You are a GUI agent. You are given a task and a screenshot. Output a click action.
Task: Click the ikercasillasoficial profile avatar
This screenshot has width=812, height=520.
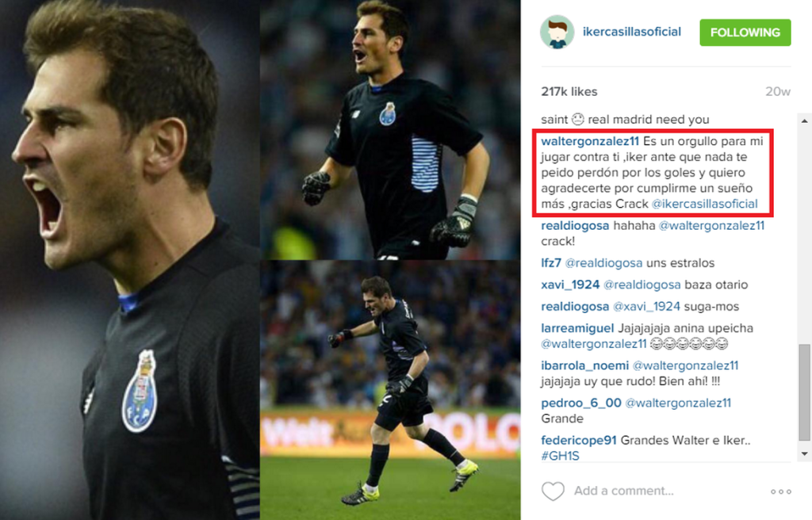click(557, 32)
